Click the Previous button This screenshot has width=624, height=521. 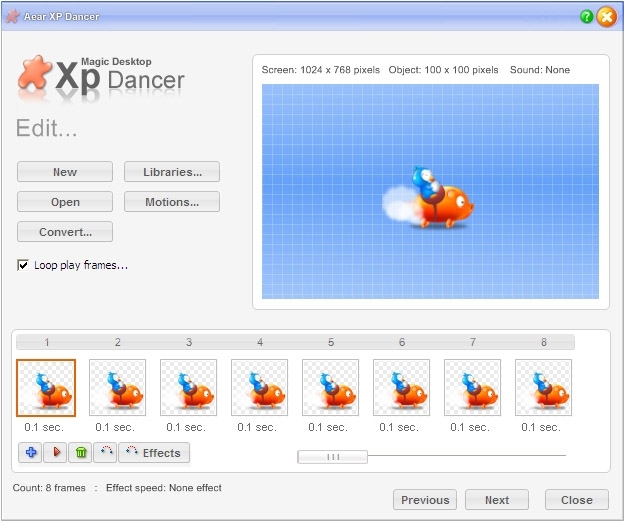coord(425,500)
